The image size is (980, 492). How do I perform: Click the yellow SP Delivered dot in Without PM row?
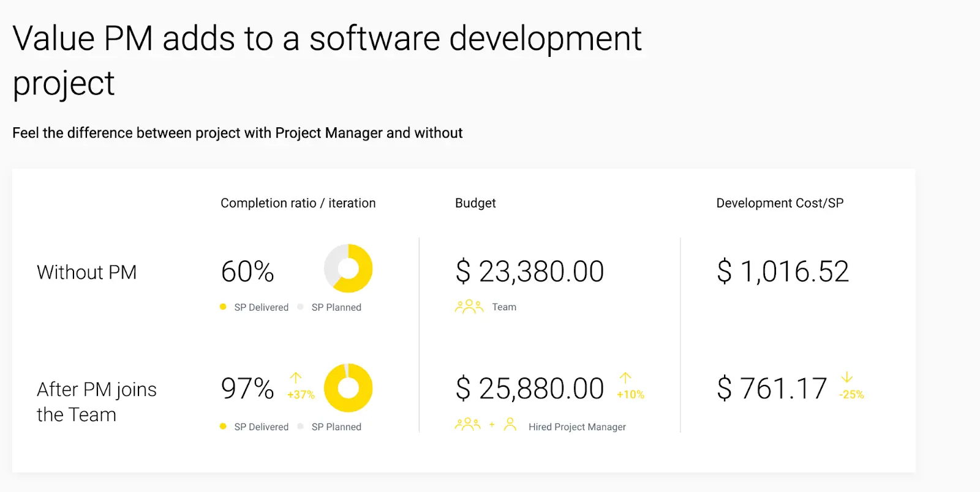[x=223, y=307]
